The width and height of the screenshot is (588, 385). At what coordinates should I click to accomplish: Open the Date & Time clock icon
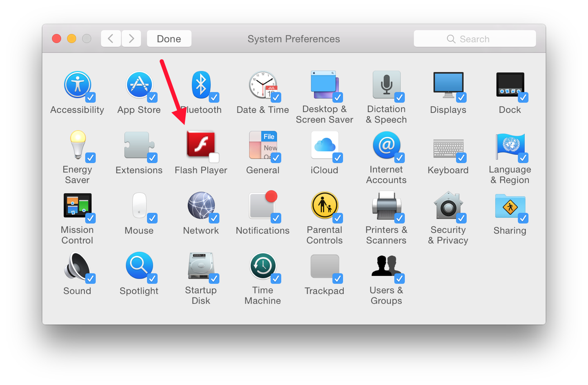click(263, 85)
